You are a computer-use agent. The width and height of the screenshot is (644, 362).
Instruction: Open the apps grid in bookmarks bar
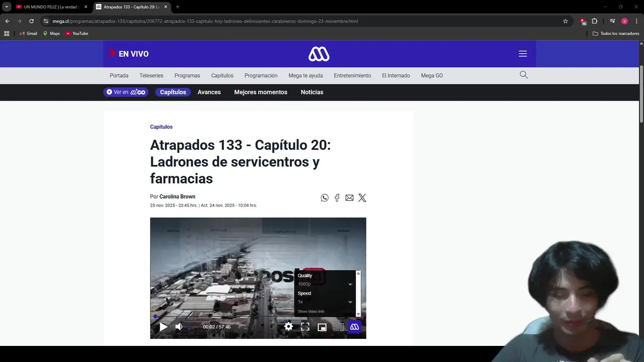pos(7,34)
